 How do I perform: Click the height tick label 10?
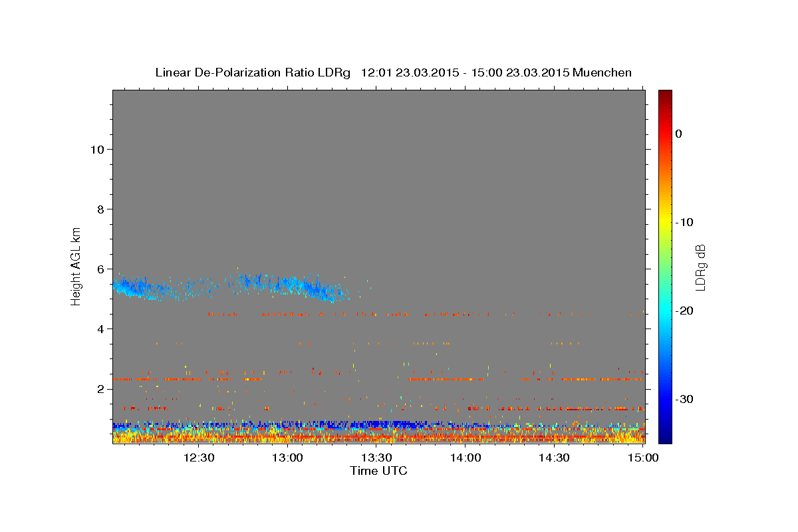pos(96,149)
